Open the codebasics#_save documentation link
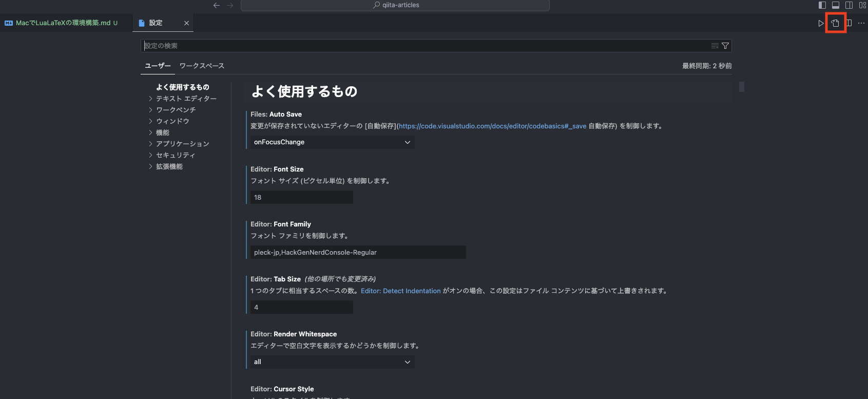This screenshot has width=868, height=399. point(492,126)
